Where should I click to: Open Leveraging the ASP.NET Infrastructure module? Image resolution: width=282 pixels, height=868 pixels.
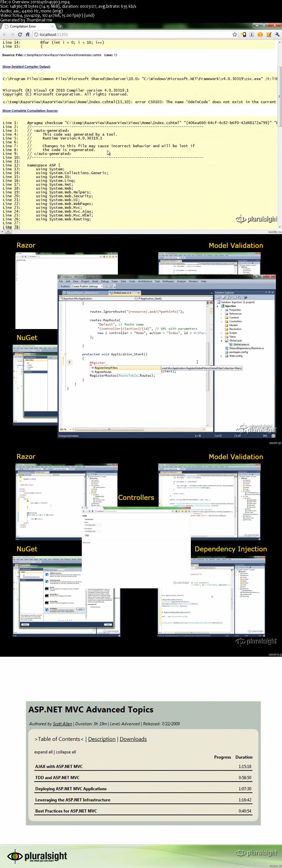coord(73,799)
